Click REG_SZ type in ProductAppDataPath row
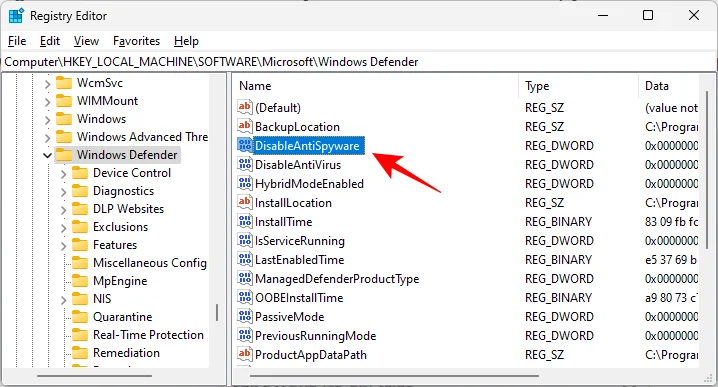 [544, 354]
